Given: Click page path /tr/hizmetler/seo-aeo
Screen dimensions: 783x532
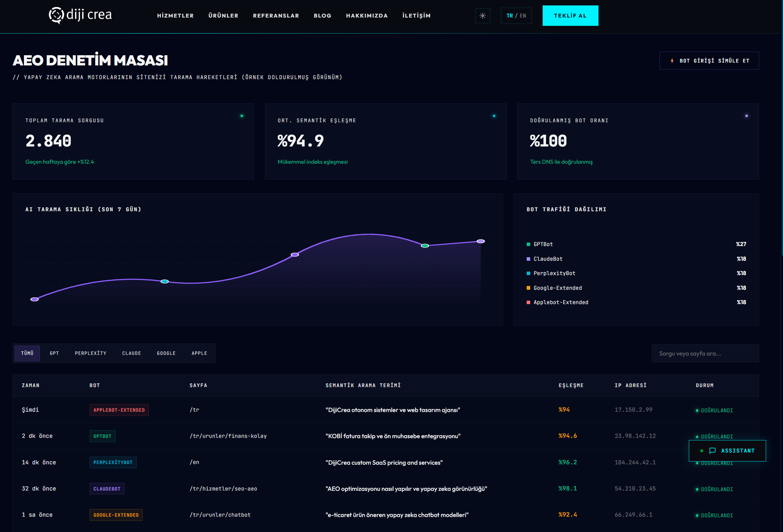Looking at the screenshot, I should tap(223, 489).
